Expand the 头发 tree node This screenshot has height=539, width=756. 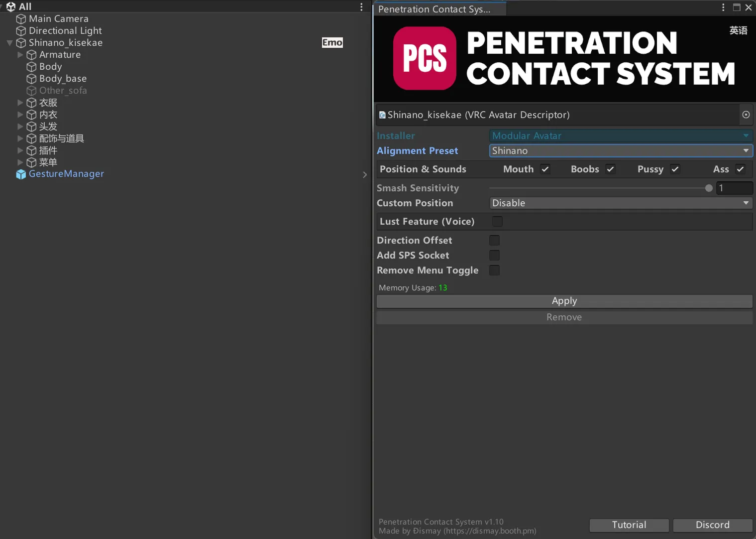pos(20,127)
